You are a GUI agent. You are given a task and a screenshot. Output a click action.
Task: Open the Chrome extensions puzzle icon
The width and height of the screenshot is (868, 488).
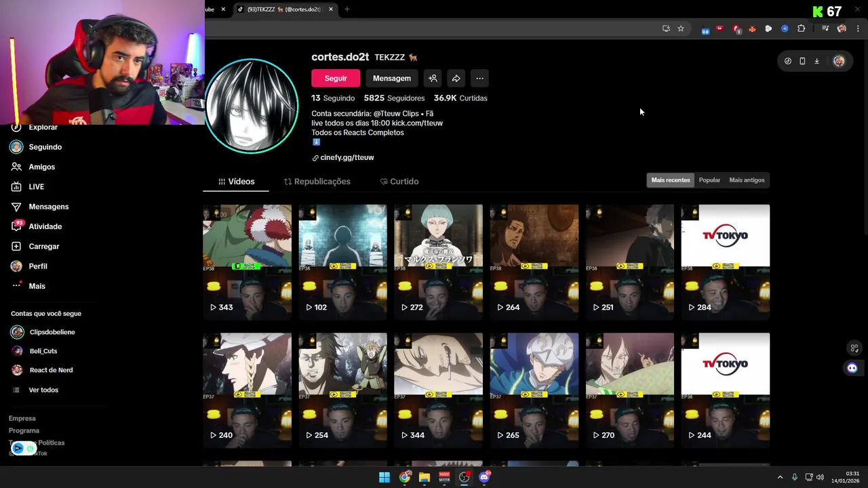(802, 28)
